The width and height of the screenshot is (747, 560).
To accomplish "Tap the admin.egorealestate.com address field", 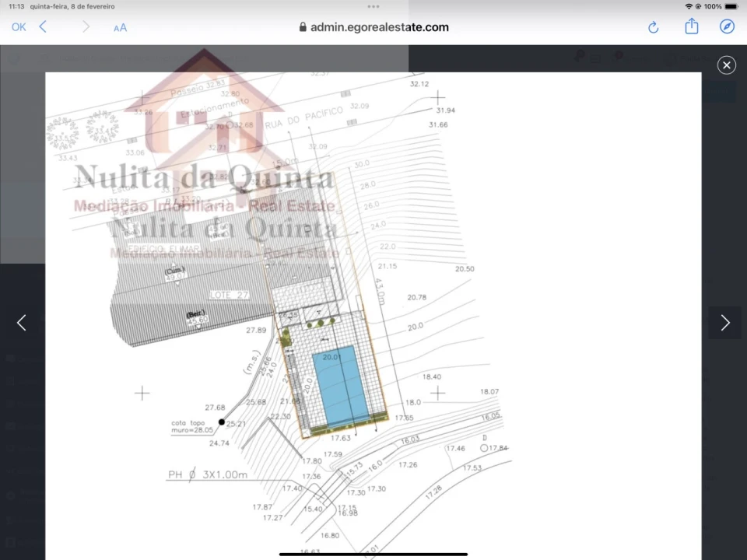I will [379, 27].
